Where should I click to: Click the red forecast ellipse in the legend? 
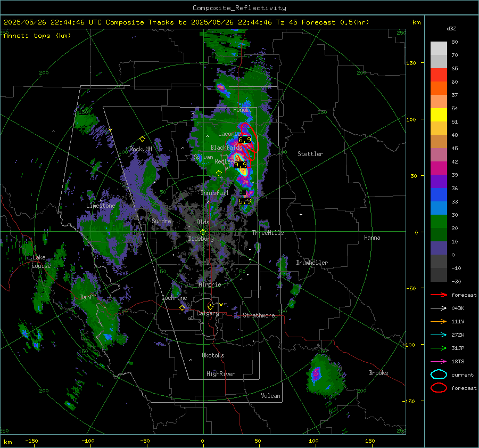(439, 388)
